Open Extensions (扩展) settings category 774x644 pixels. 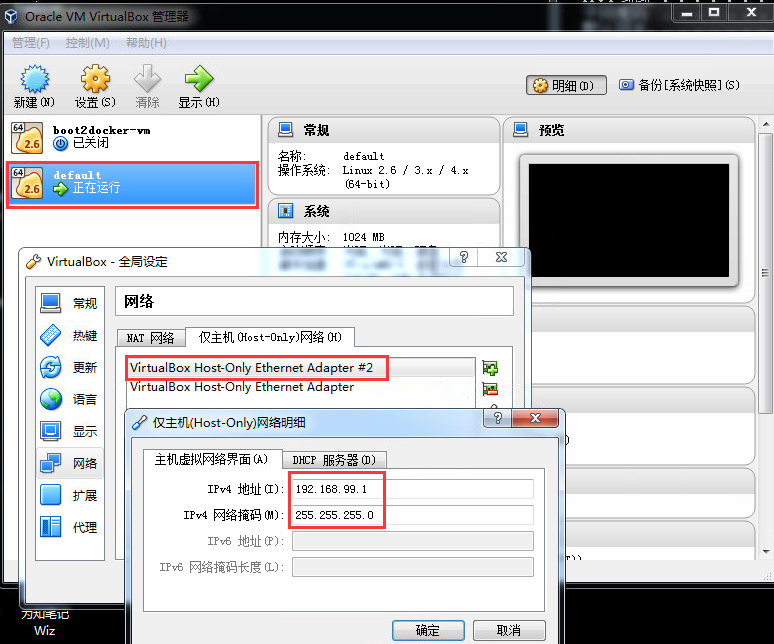point(69,495)
